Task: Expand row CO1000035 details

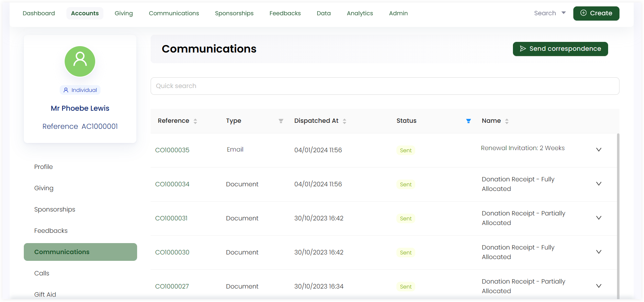Action: 599,150
